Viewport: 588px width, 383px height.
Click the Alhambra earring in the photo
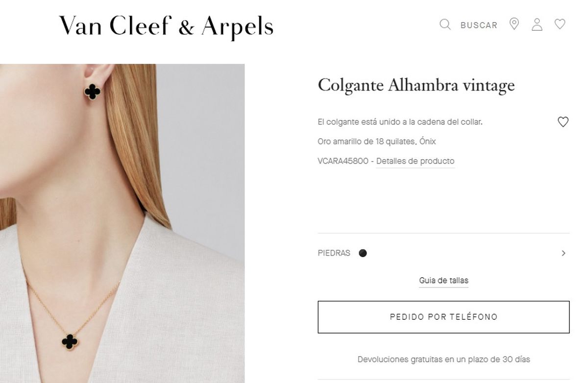(92, 91)
